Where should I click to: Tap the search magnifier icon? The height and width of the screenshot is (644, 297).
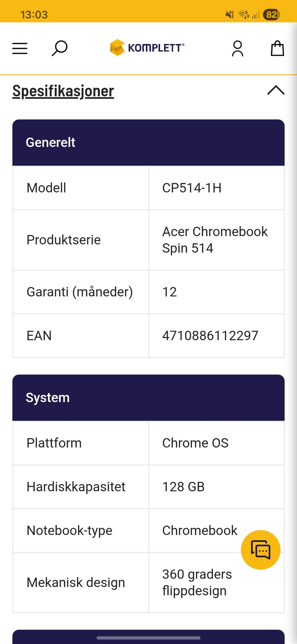coord(59,48)
